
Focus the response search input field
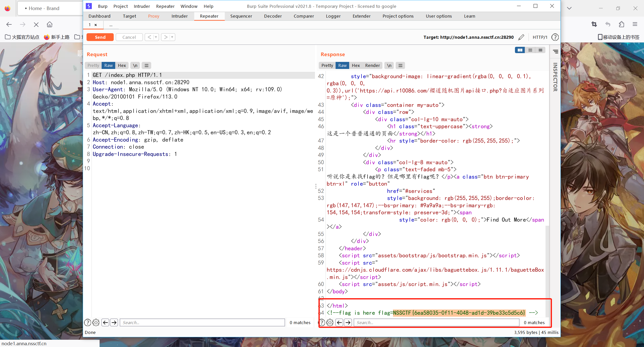pos(436,322)
